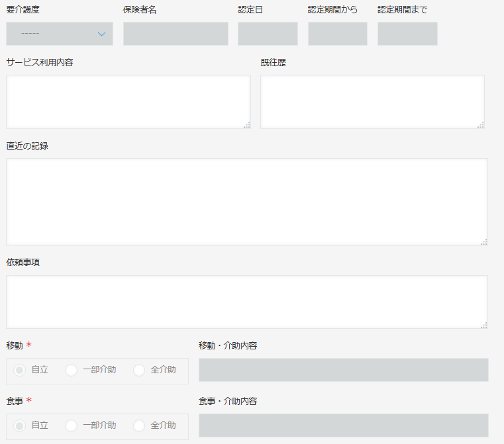The image size is (504, 444).
Task: Select 自立 for 移動
Action: pyautogui.click(x=20, y=370)
